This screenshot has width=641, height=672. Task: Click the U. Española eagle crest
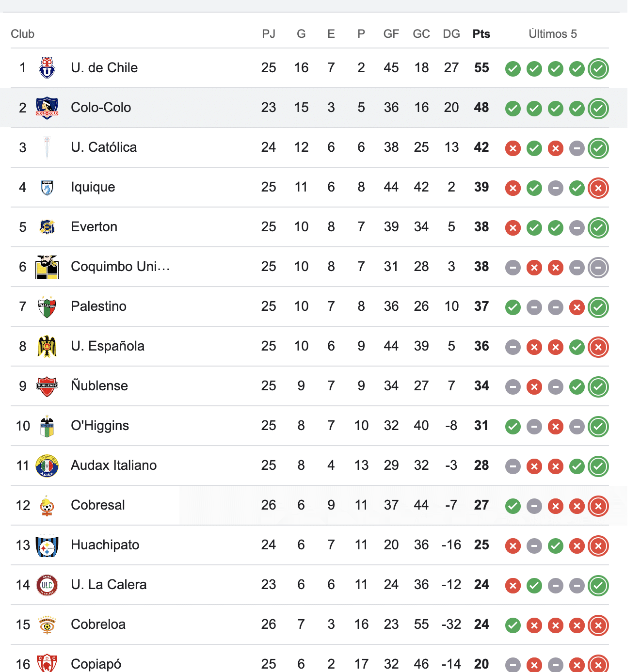click(47, 346)
